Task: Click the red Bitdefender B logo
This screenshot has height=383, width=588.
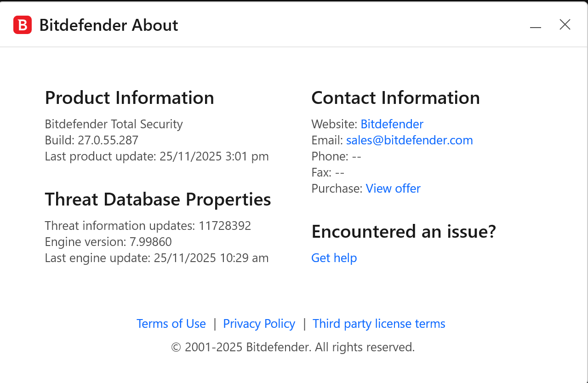Action: [22, 25]
